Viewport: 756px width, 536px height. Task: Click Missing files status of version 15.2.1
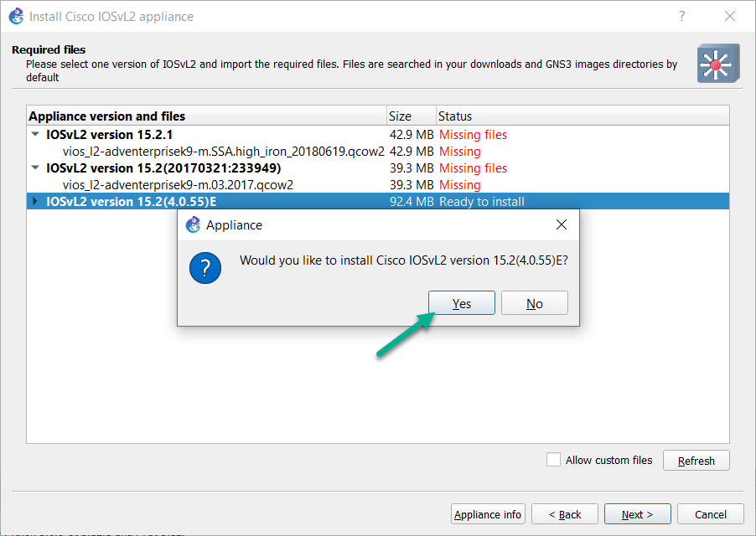pos(473,135)
